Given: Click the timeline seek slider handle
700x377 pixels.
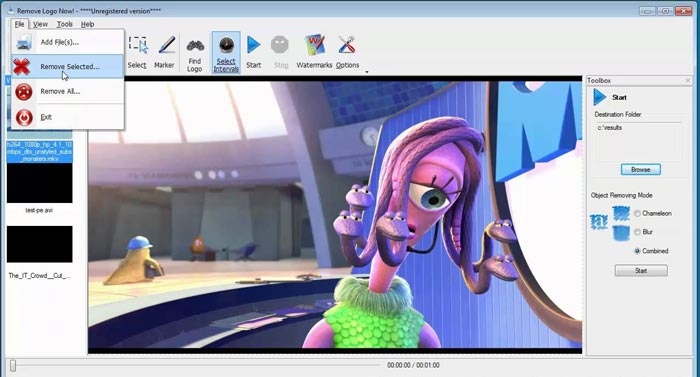Looking at the screenshot, I should pos(13,365).
